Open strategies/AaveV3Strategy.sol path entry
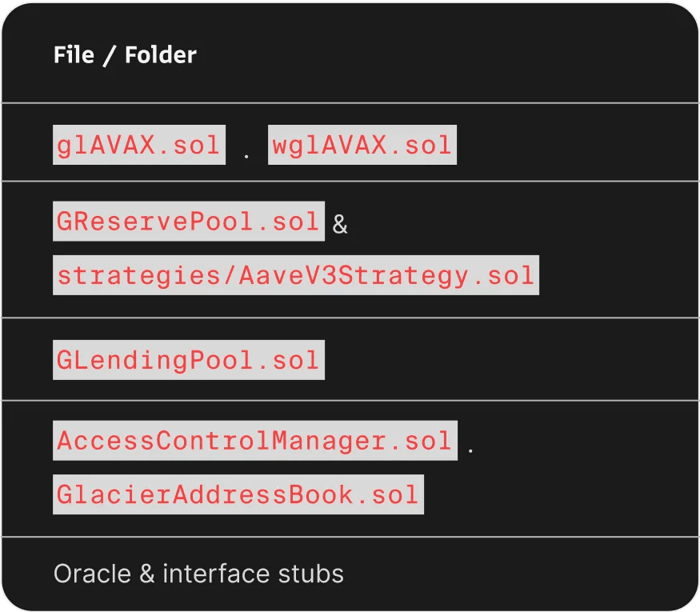 (x=295, y=275)
